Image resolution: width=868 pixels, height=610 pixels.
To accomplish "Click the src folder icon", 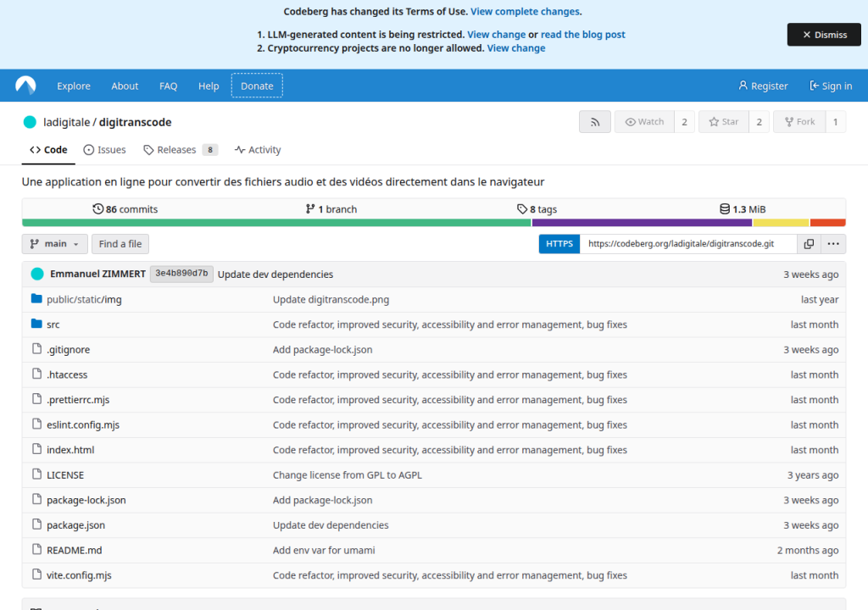I will click(36, 324).
